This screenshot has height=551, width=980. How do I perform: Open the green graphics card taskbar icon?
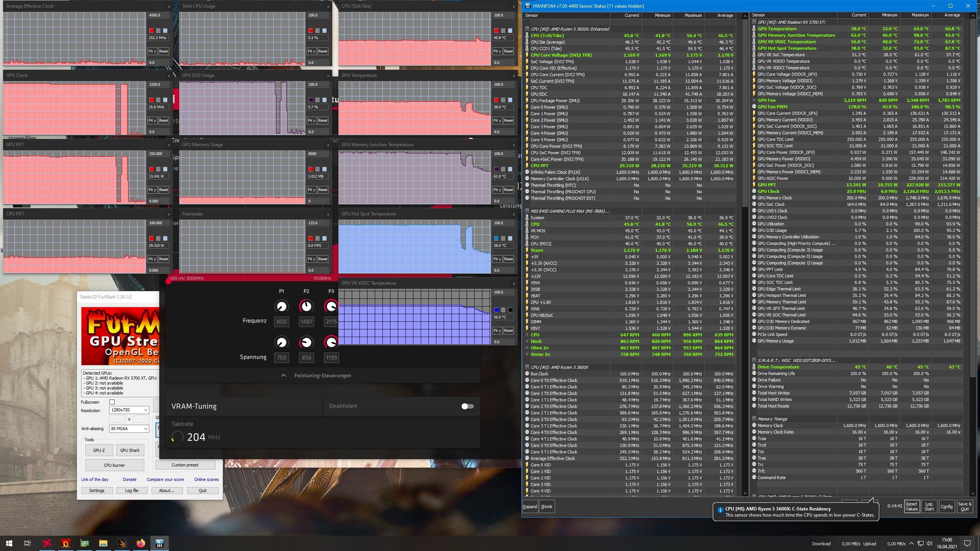click(84, 543)
